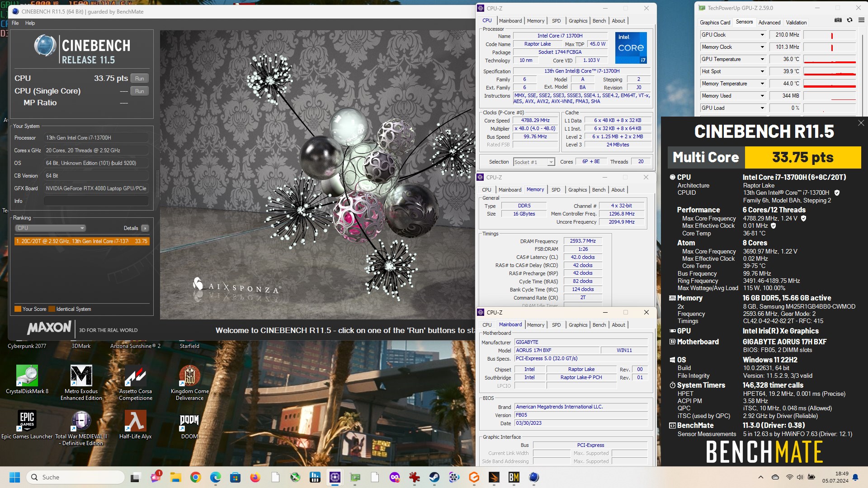The width and height of the screenshot is (868, 488).
Task: Open File Explorer from taskbar
Action: coord(175,477)
